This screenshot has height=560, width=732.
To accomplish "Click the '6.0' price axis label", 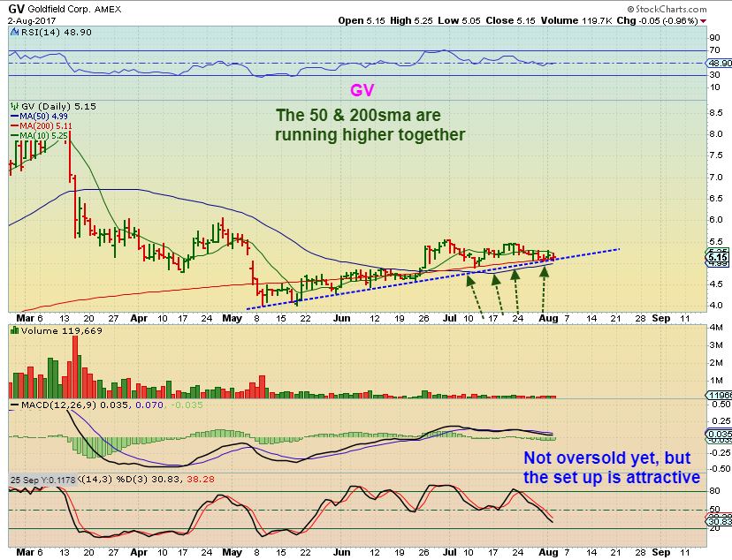I will [716, 220].
